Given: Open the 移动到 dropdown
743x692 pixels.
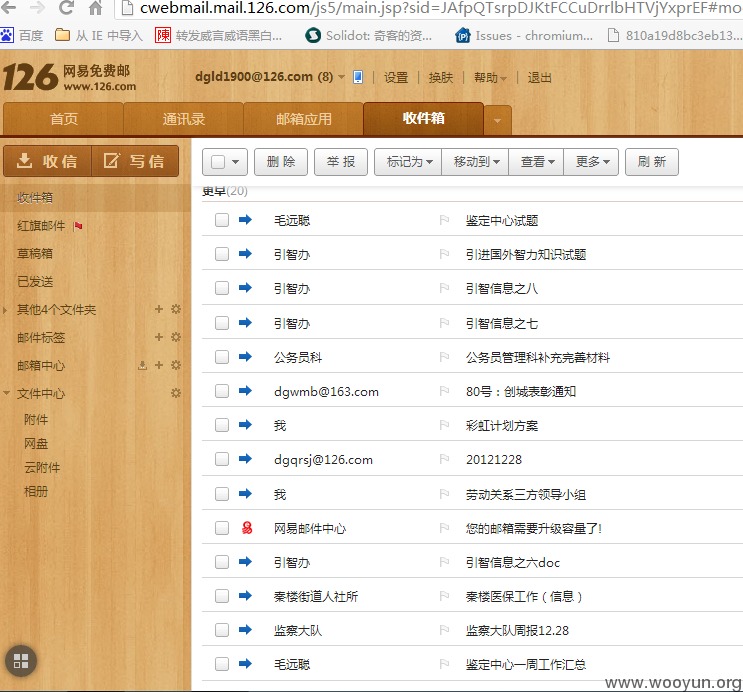Looking at the screenshot, I should tap(475, 162).
